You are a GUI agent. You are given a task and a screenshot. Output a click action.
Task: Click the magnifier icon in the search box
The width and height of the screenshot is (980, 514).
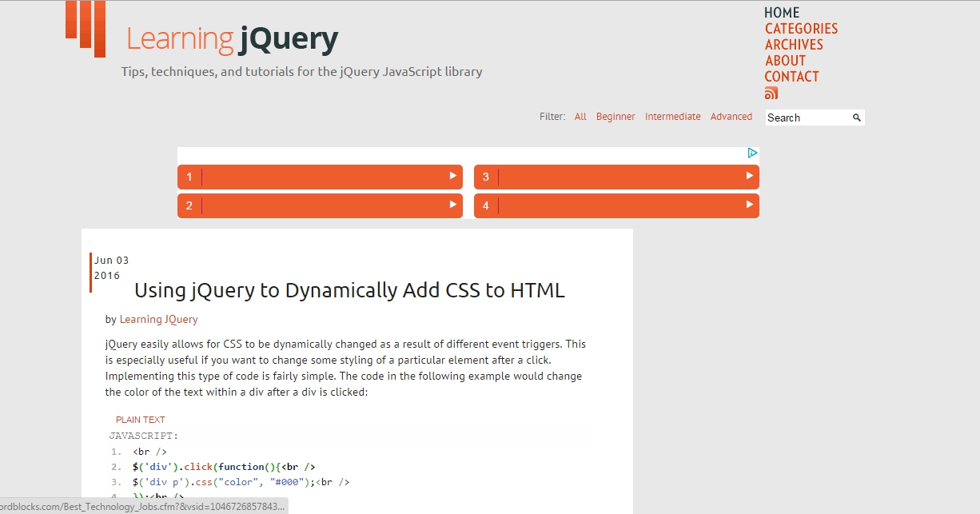[x=858, y=117]
